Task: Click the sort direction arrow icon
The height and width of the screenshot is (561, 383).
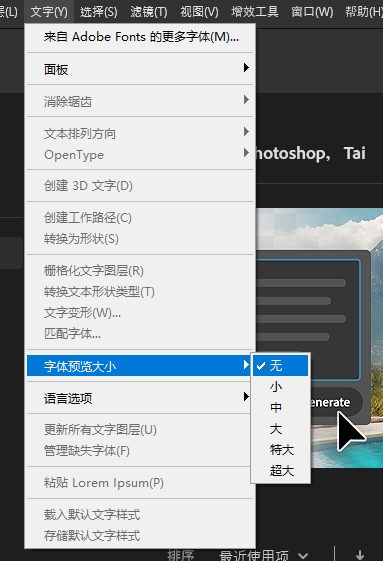Action: tap(360, 555)
